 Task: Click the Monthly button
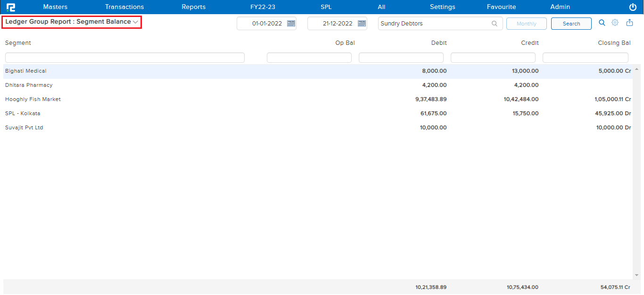coord(526,24)
